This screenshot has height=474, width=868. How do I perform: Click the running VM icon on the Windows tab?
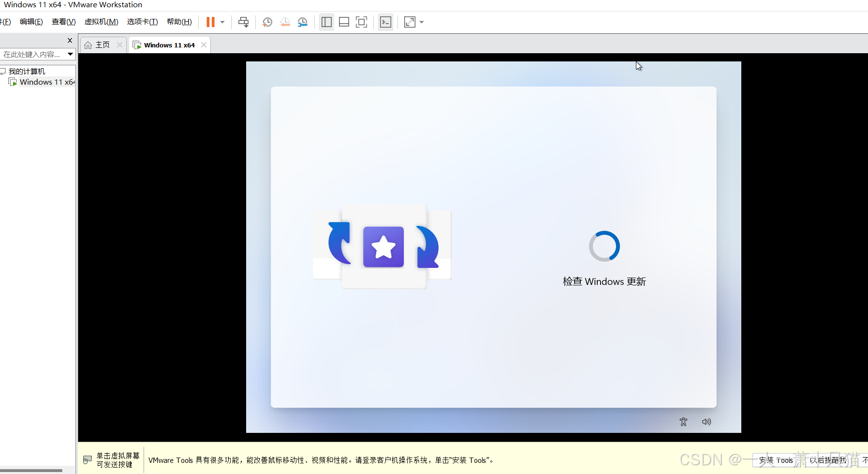pyautogui.click(x=137, y=45)
